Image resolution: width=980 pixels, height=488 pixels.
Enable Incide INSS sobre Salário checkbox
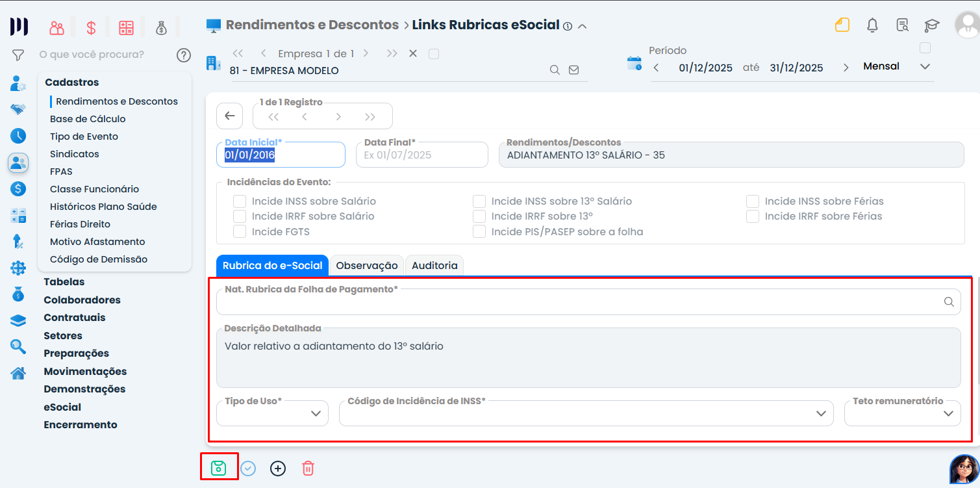coord(240,201)
